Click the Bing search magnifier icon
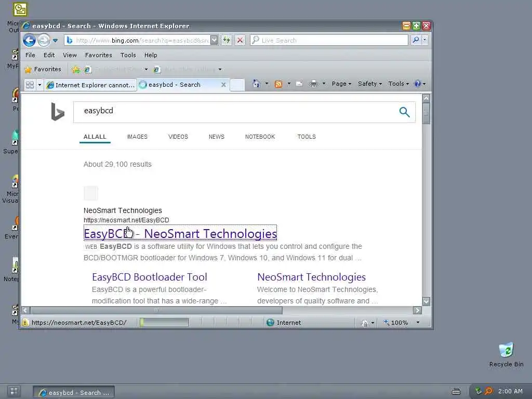 tap(404, 112)
